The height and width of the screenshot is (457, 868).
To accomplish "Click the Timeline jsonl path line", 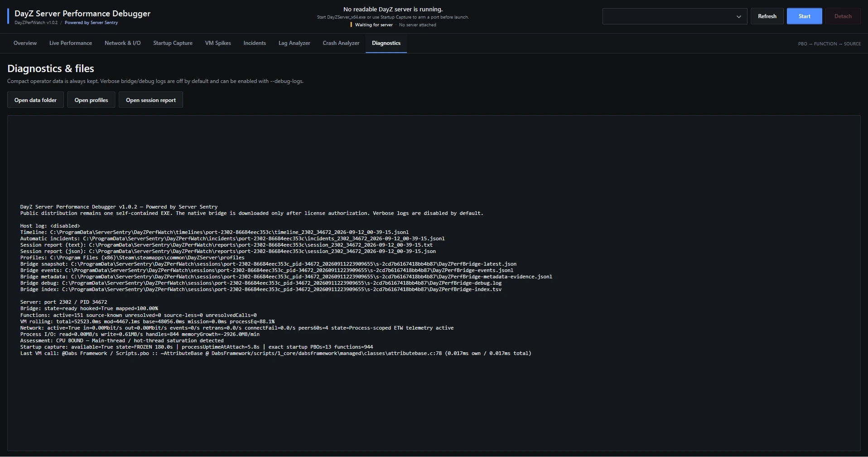I will point(214,232).
